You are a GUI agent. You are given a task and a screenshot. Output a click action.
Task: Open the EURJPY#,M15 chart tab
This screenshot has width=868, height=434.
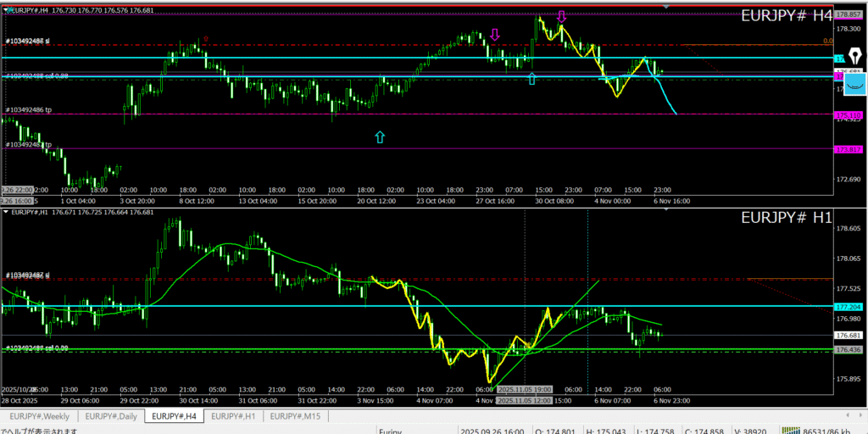(x=294, y=416)
